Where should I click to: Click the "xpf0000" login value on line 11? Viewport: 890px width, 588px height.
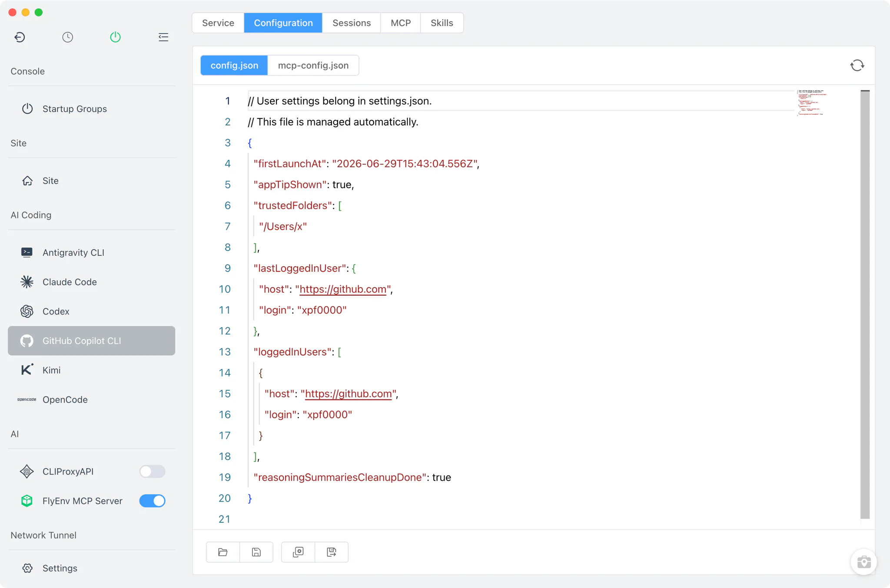[x=322, y=310]
